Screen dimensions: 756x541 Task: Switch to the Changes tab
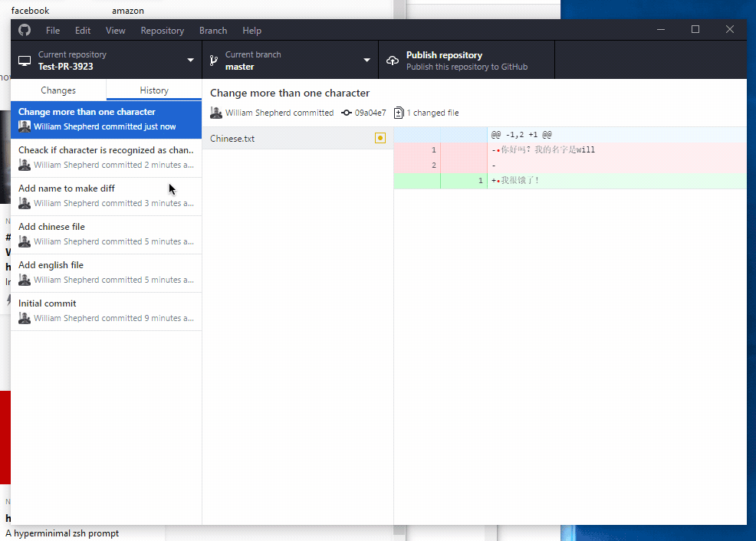(x=58, y=90)
